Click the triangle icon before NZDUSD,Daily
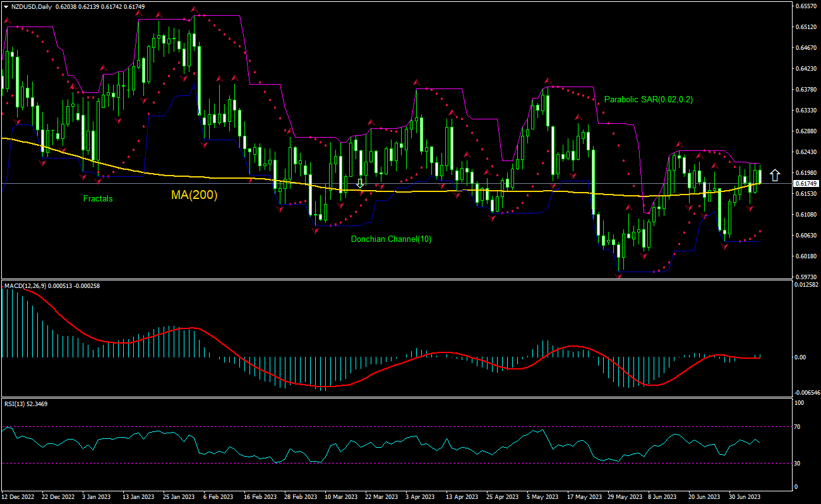 click(6, 6)
